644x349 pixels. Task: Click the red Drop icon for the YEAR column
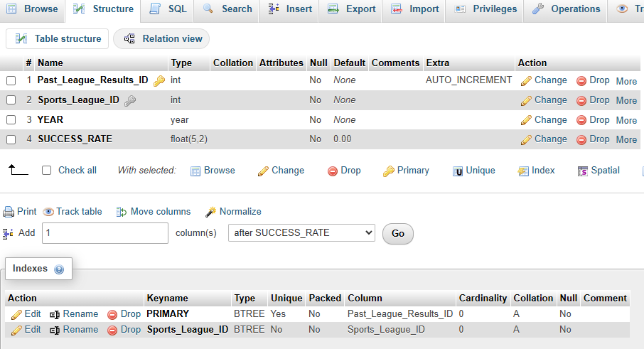tap(581, 120)
